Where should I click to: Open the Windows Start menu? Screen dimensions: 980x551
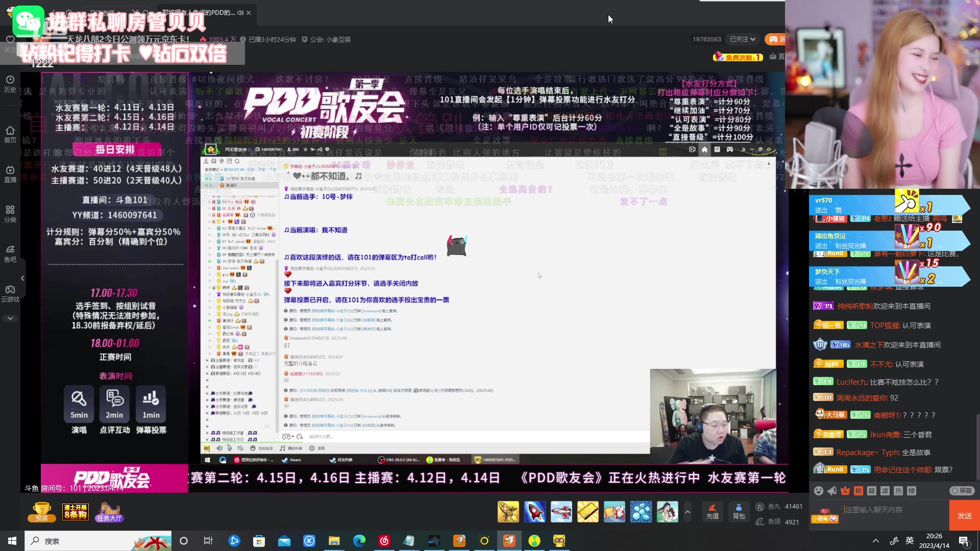[12, 541]
